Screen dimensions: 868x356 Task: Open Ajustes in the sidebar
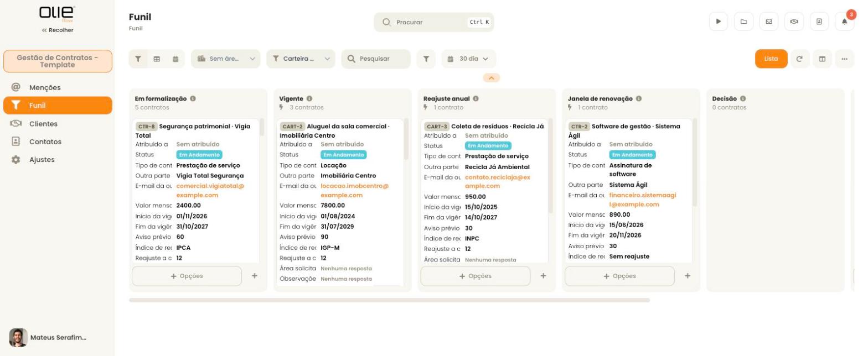pos(58,159)
